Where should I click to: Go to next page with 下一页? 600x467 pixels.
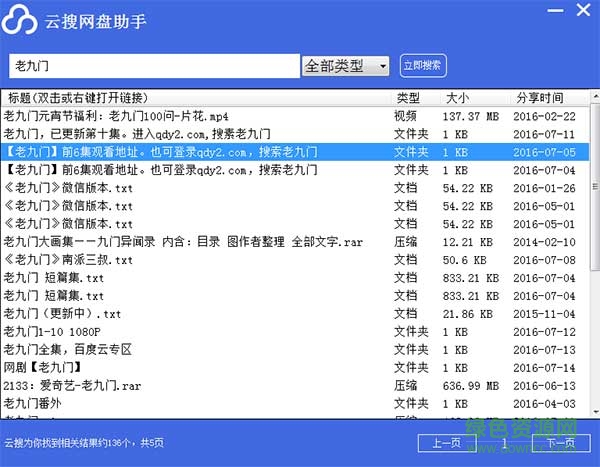[x=560, y=443]
